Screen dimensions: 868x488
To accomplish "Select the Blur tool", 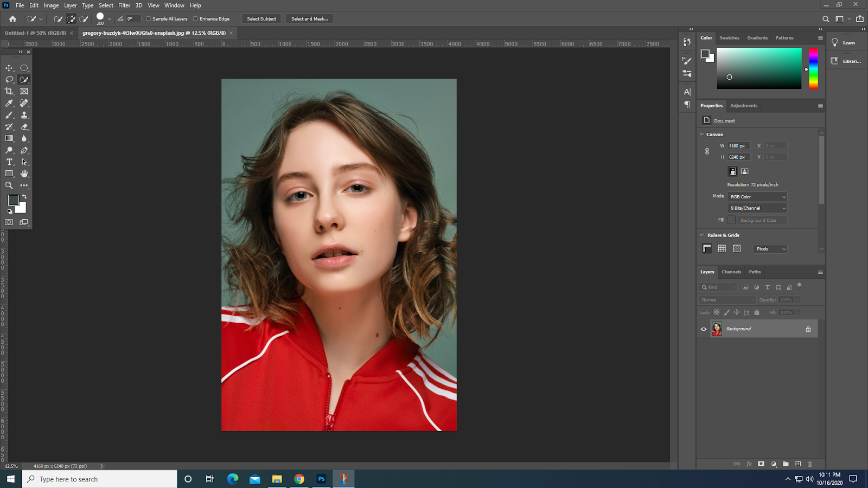I will [24, 138].
